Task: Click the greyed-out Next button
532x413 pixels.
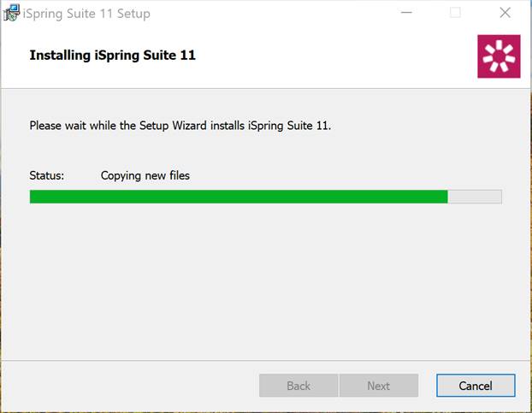Action: pos(379,386)
